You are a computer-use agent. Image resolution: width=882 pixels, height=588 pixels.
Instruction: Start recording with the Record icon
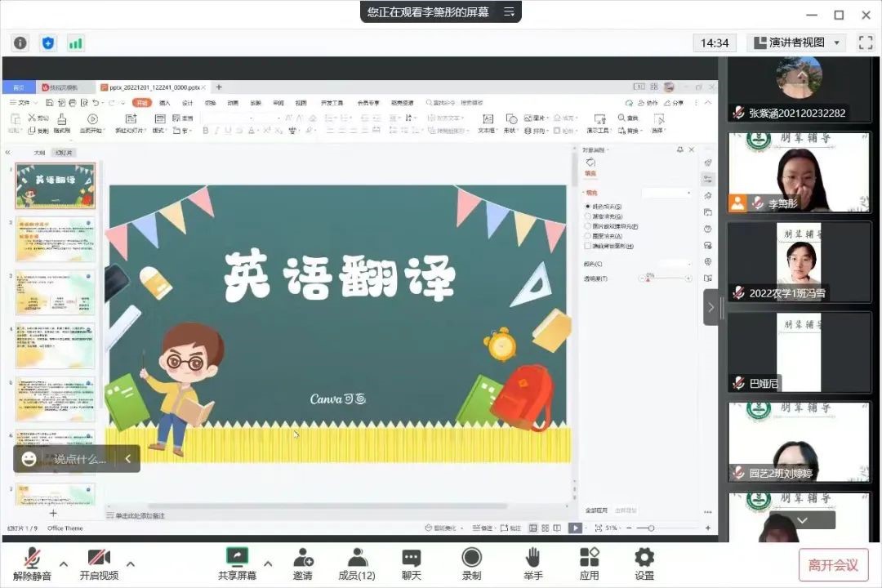tap(471, 558)
